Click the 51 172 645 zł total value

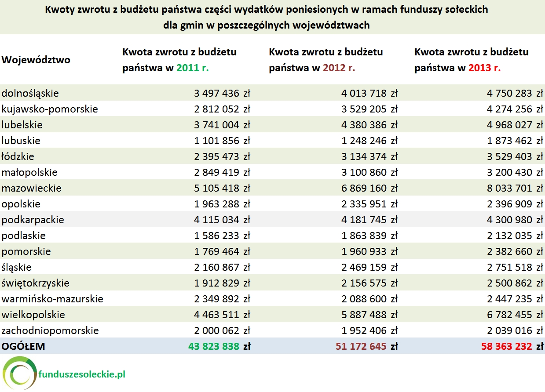click(x=368, y=346)
